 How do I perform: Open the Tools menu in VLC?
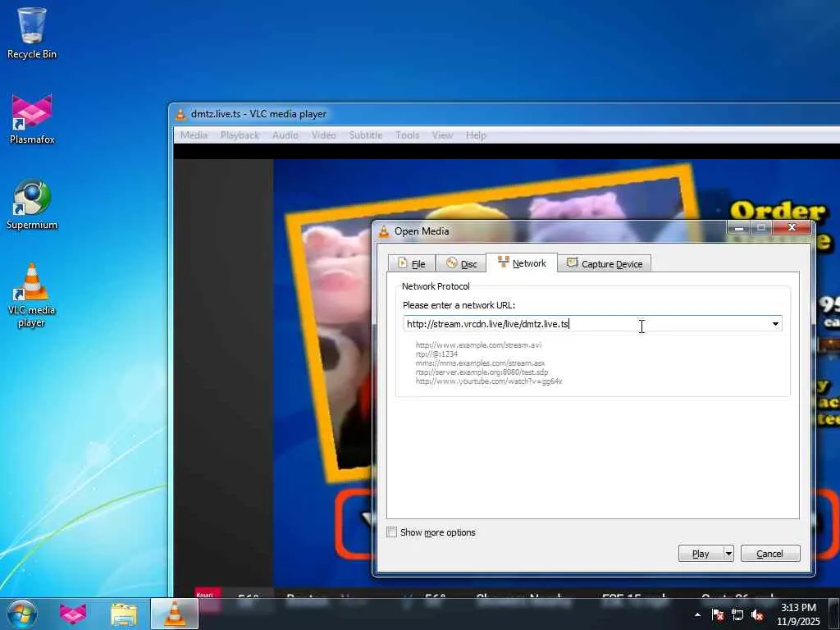[407, 135]
